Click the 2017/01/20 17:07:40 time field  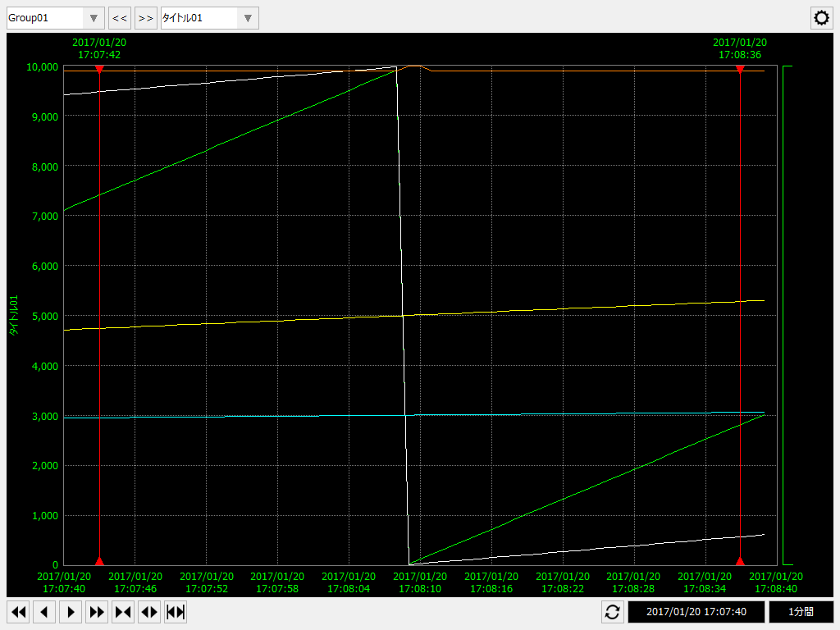coord(696,612)
